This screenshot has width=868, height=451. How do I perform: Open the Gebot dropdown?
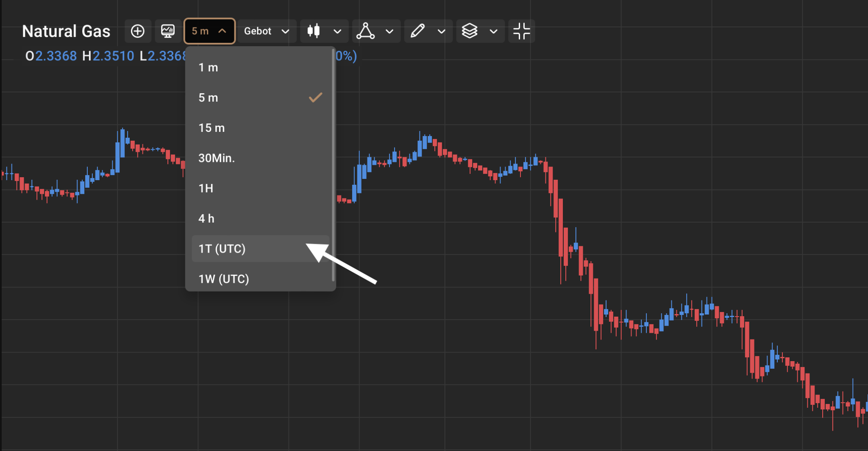pyautogui.click(x=266, y=31)
